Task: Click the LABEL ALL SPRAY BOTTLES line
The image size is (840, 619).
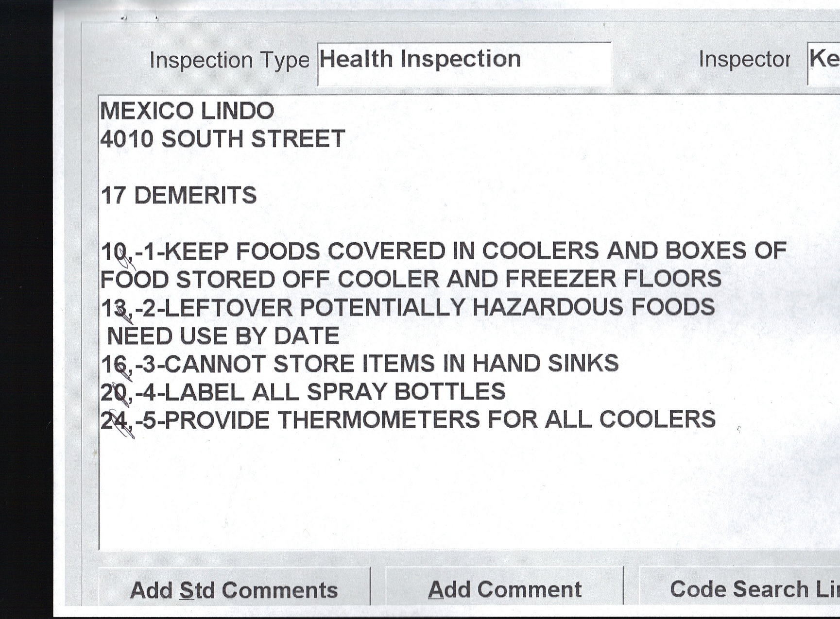Action: (303, 392)
